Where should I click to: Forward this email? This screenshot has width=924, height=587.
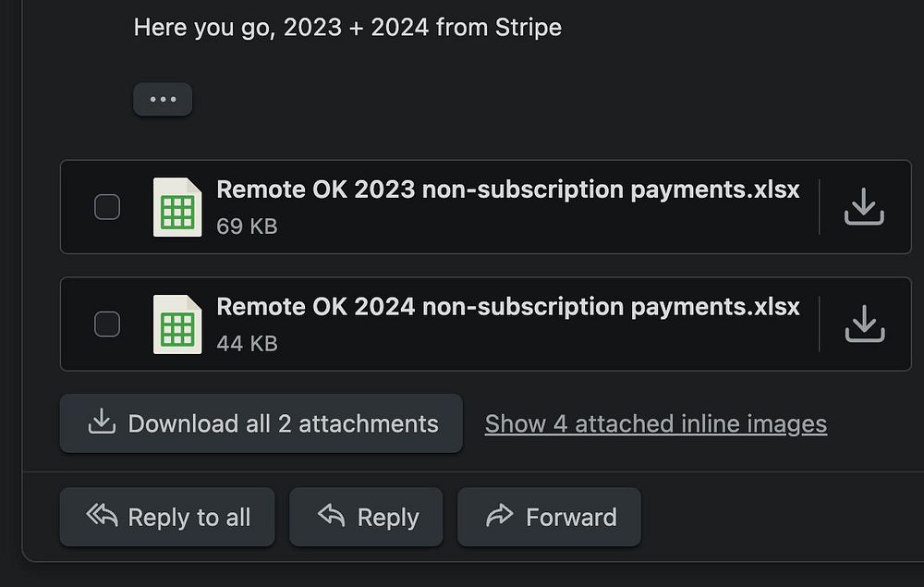(x=549, y=517)
